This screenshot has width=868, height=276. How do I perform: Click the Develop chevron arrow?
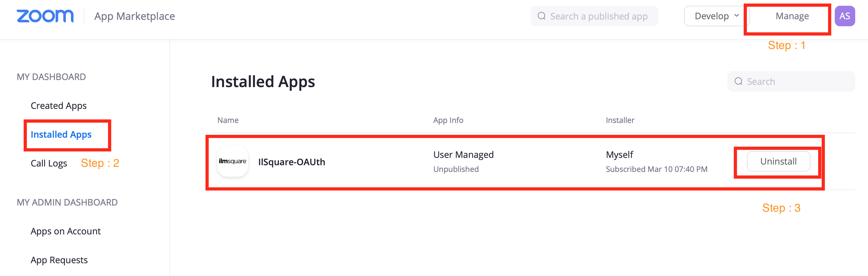point(737,15)
